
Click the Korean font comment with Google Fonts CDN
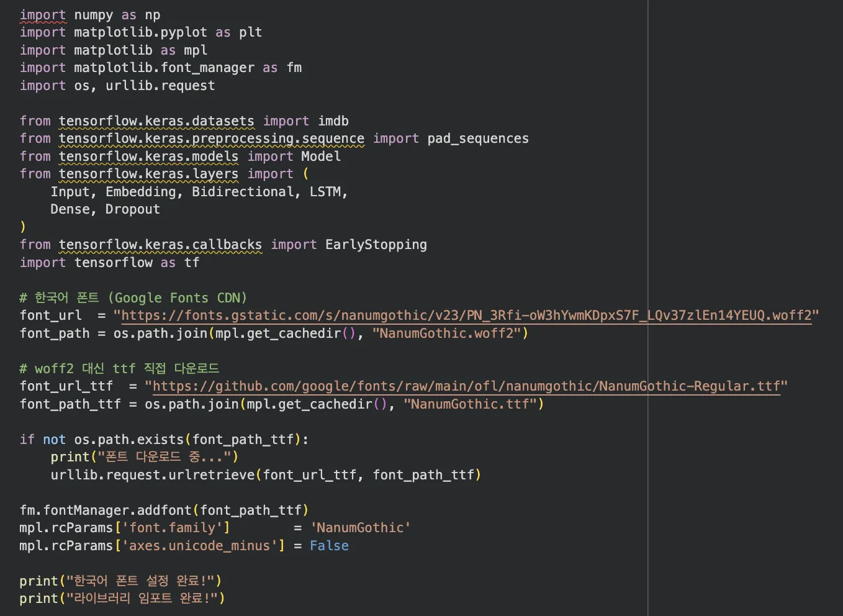coord(133,298)
